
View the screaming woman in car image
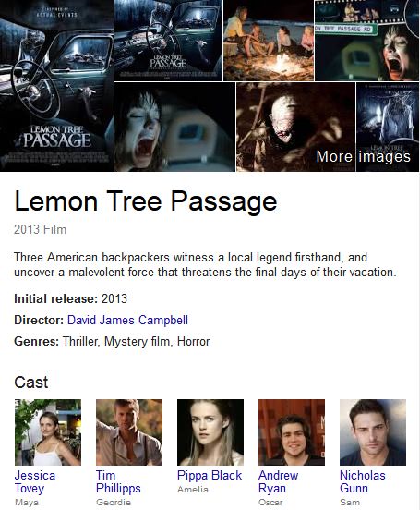pos(174,127)
